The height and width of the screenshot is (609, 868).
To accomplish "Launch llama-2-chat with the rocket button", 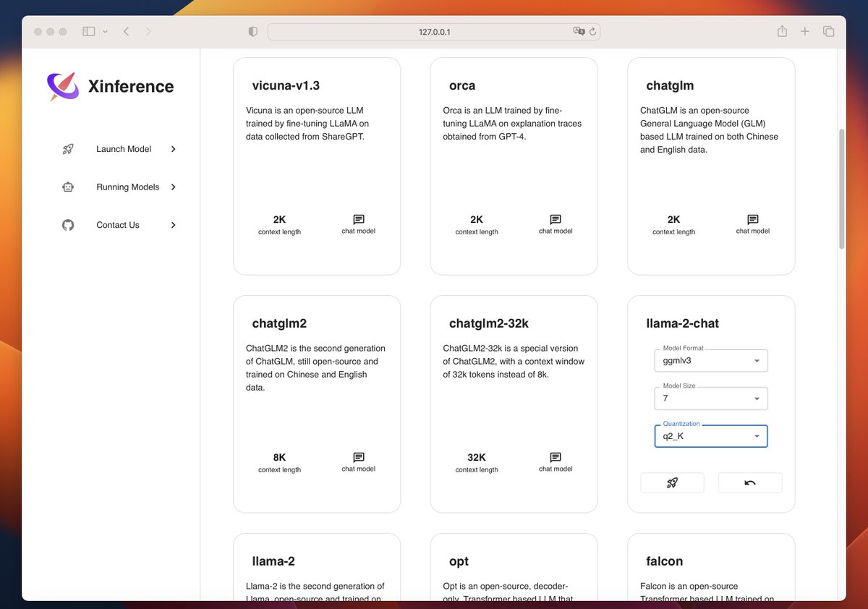I will tap(672, 482).
